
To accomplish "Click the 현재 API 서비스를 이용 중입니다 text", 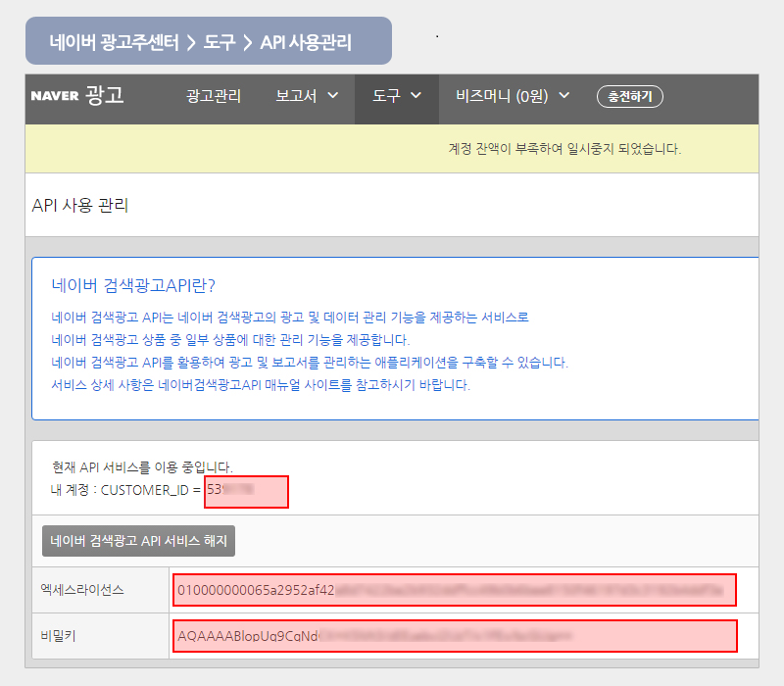I will (x=142, y=467).
